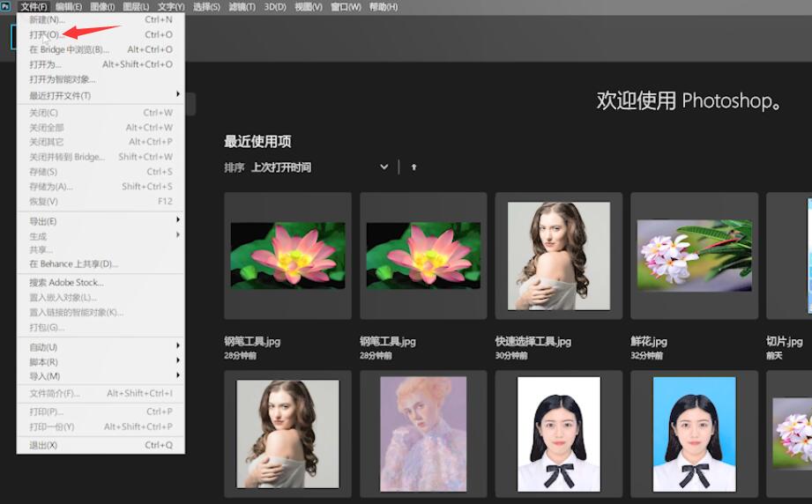Viewport: 812px width, 504px height.
Task: Choose 打开(O)... from File menu
Action: [x=101, y=34]
